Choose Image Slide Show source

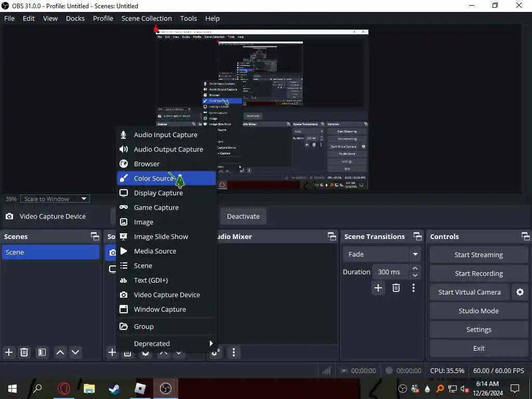tap(166, 237)
